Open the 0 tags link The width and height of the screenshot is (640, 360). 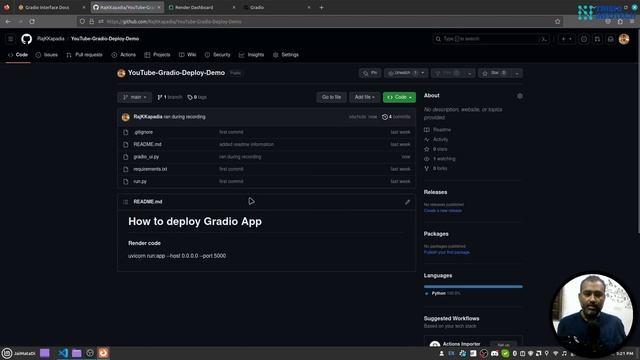pos(197,97)
